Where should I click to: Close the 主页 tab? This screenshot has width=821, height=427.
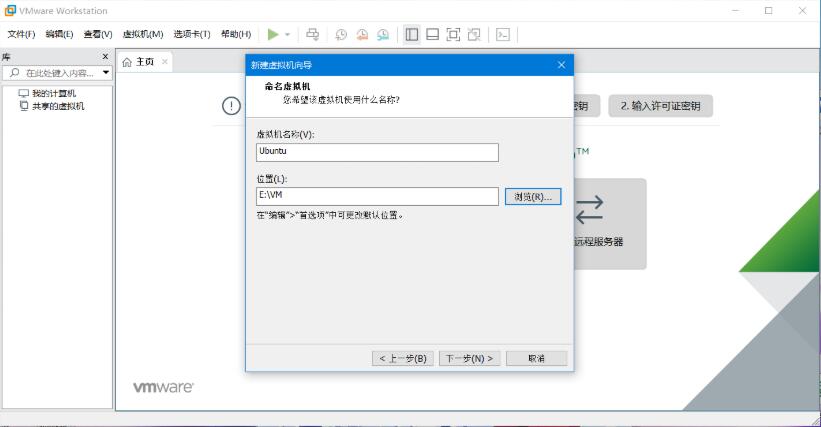(164, 62)
